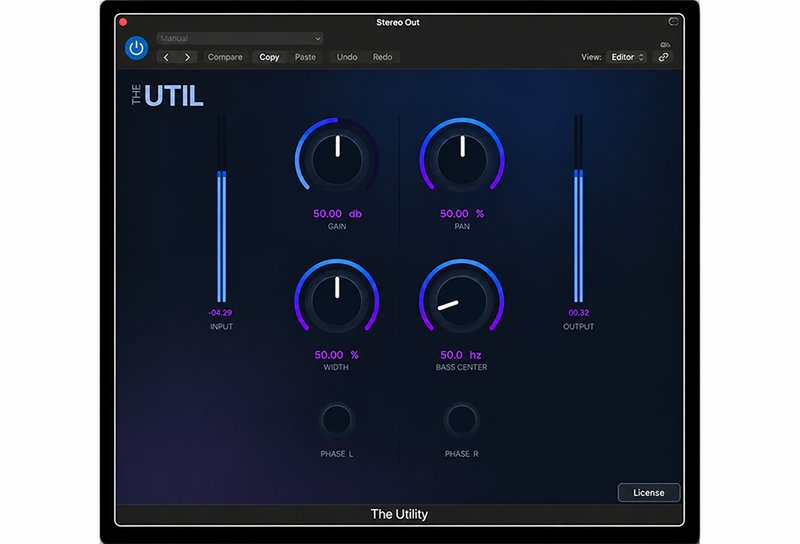Click Paste in the plugin header
Screen dimensions: 800x544
coord(305,57)
